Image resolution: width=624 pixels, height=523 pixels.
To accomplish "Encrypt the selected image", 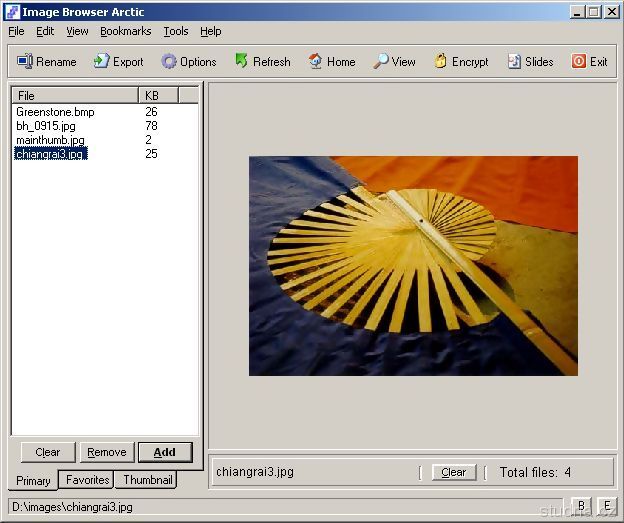I will (x=440, y=61).
